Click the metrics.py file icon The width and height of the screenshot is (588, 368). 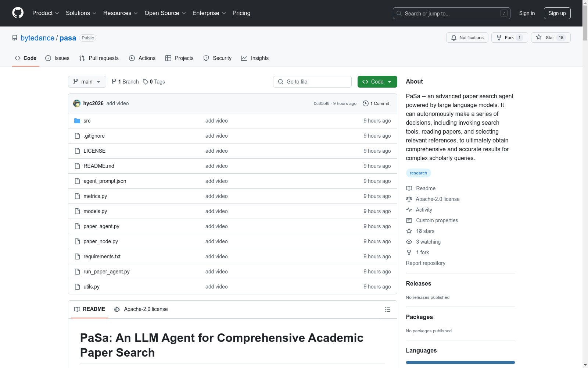pyautogui.click(x=77, y=196)
